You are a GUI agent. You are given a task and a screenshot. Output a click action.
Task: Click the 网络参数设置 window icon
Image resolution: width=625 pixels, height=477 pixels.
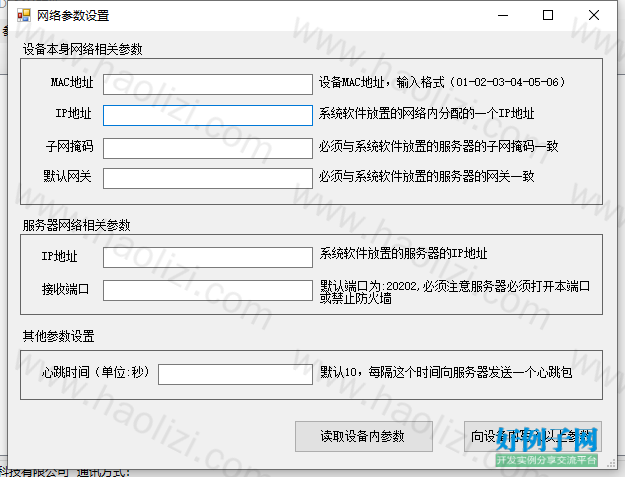[24, 16]
